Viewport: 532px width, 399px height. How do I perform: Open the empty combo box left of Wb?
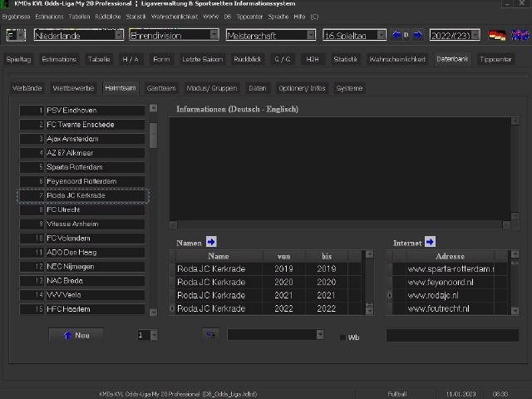coord(319,335)
